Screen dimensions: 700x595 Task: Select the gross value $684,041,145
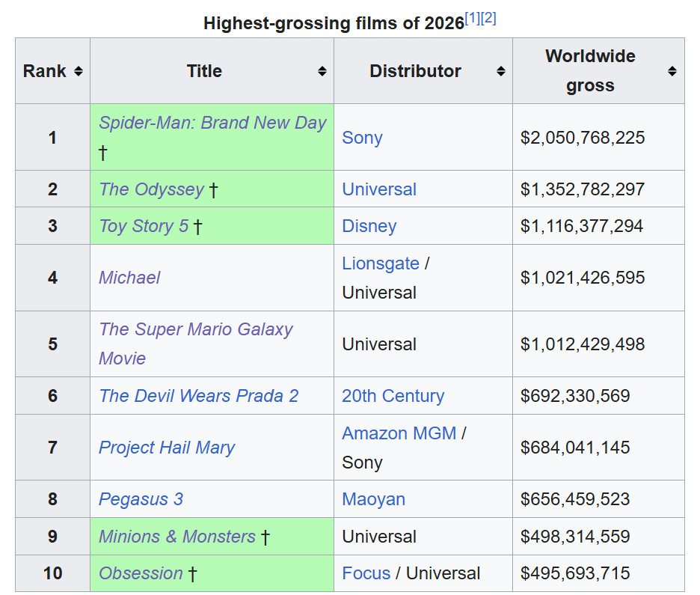(575, 448)
